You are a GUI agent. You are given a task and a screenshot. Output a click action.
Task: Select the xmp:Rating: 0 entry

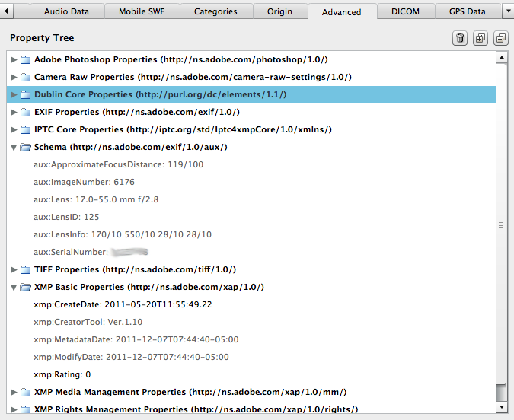click(x=62, y=374)
